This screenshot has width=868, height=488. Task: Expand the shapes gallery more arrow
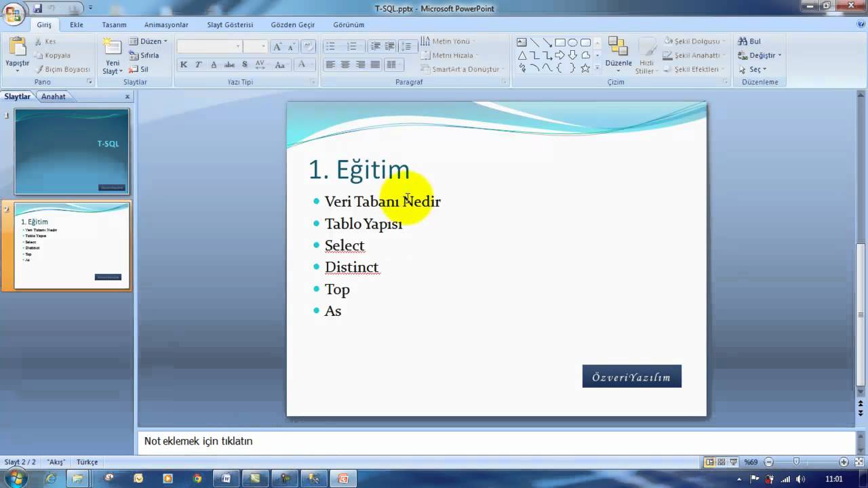click(x=597, y=68)
